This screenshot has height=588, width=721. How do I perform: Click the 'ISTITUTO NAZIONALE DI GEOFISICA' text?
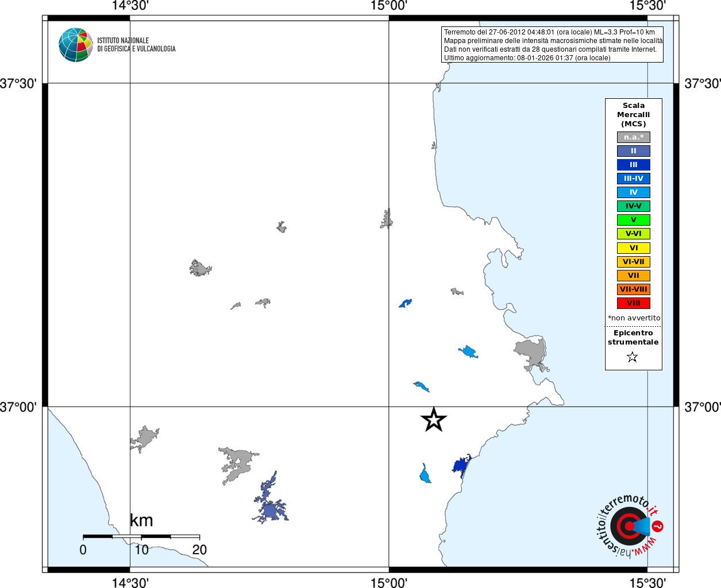click(x=136, y=45)
